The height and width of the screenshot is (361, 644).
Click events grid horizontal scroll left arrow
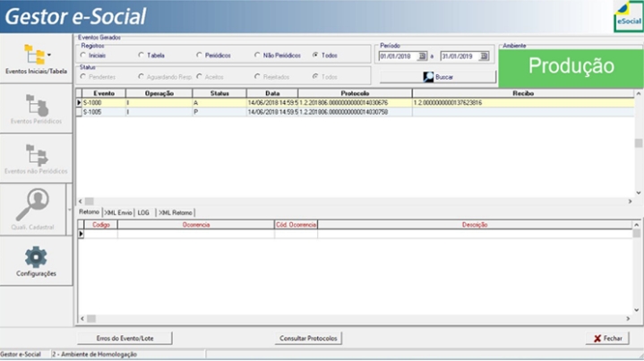pos(81,202)
